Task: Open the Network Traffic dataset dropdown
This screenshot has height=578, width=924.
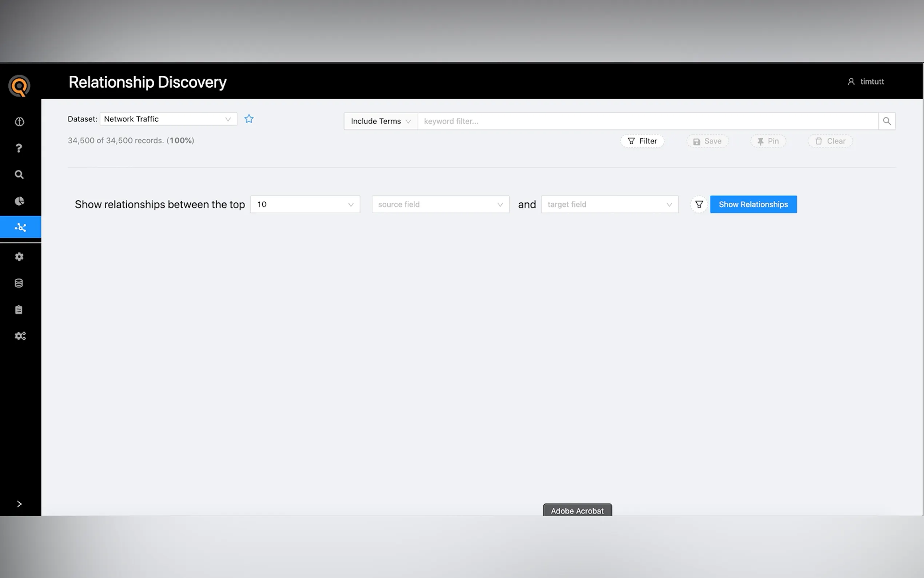Action: [x=168, y=119]
